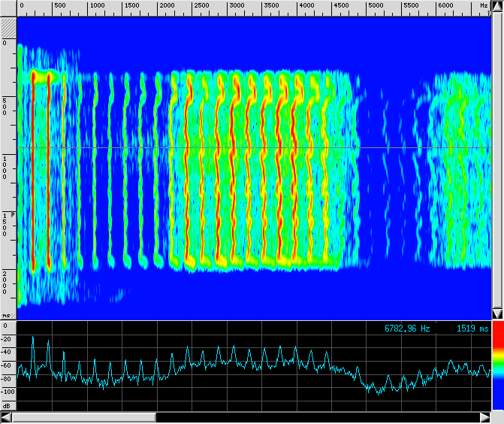Click the vertical scrollbar down arrow
This screenshot has width=504, height=424.
pos(497,313)
